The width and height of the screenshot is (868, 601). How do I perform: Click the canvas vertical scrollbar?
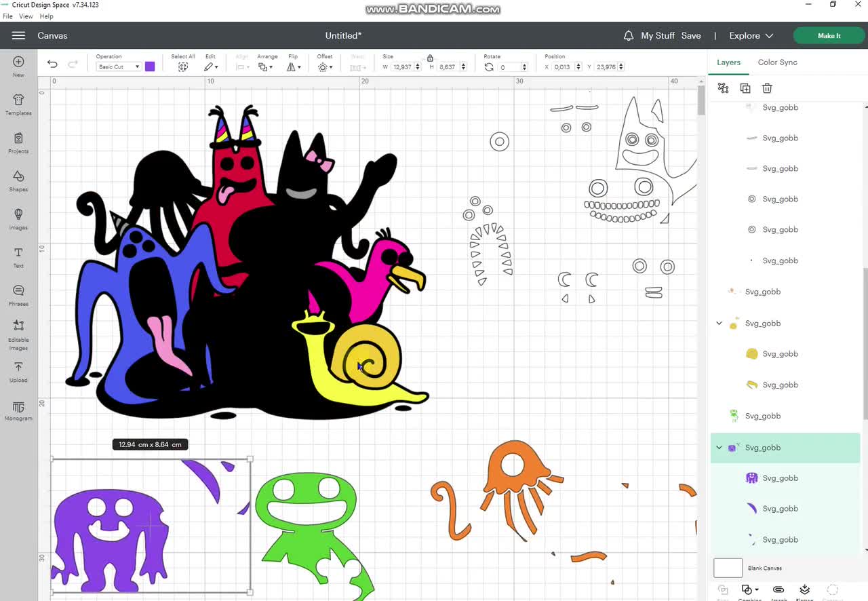click(701, 100)
